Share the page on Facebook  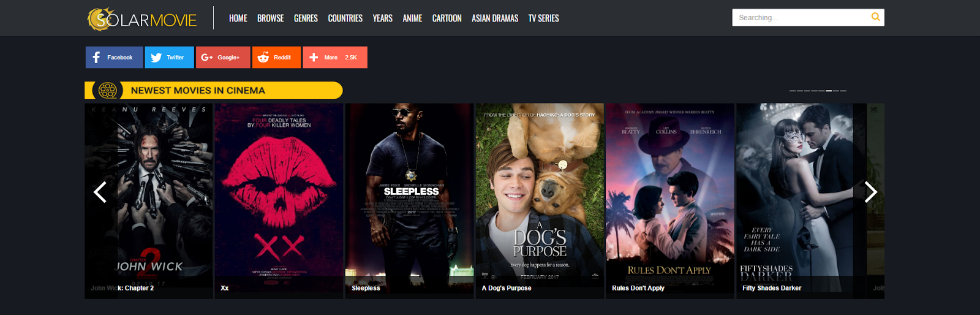click(x=114, y=58)
